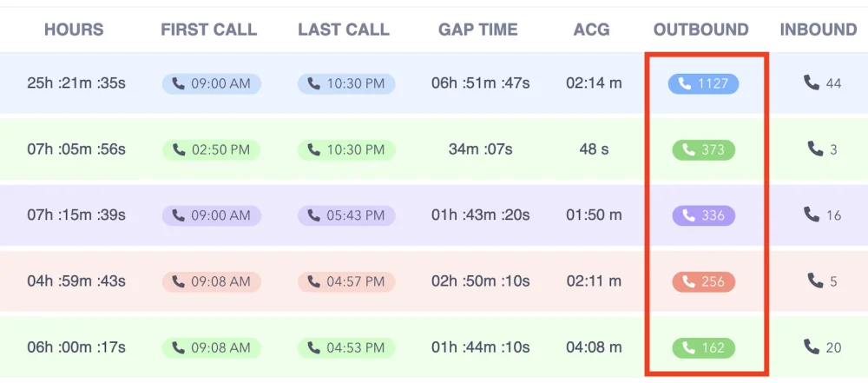Select the 06h :00m :17s hours cell
Viewport: 868px width, 383px height.
pyautogui.click(x=76, y=347)
